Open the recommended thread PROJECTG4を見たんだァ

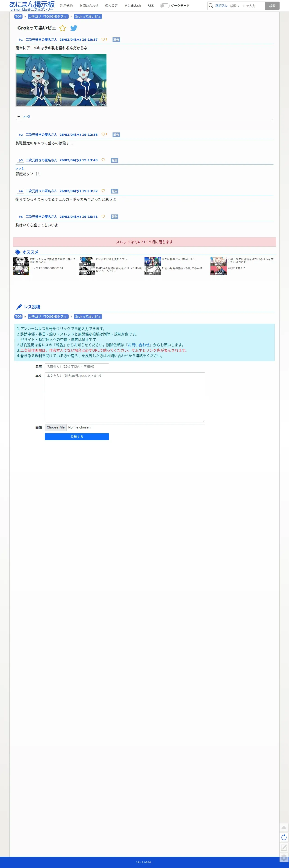click(x=111, y=259)
